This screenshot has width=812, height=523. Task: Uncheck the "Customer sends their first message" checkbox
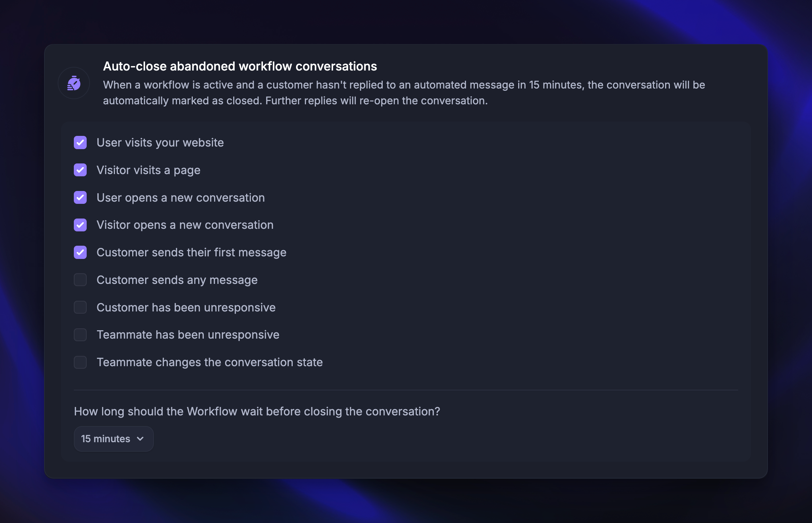coord(80,252)
